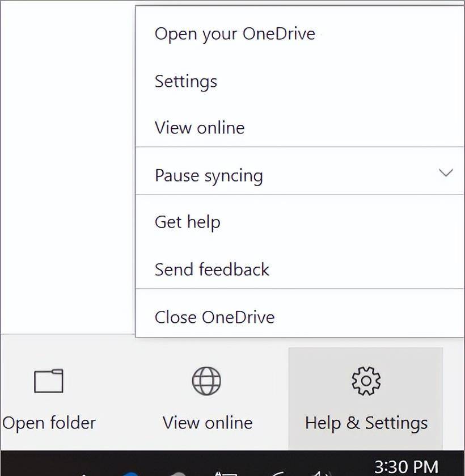Viewport: 465px width, 476px height.
Task: Select Close OneDrive
Action: click(214, 317)
